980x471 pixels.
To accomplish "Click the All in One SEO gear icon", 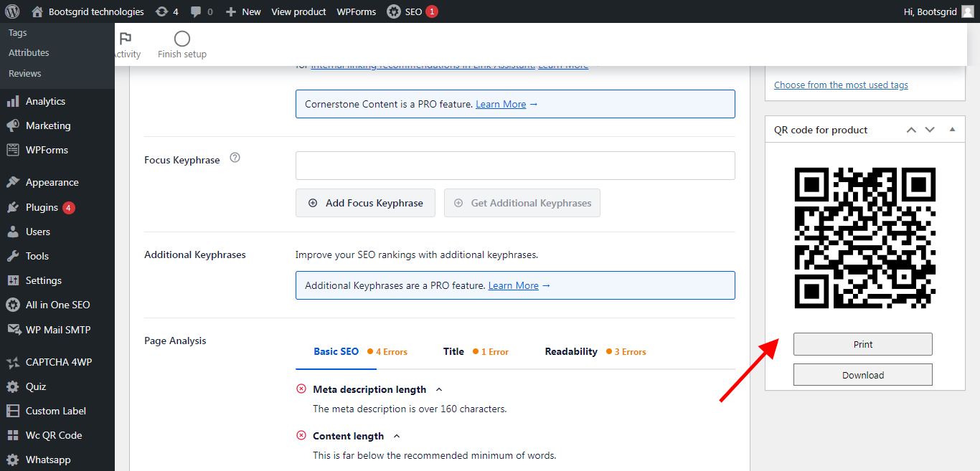I will point(13,305).
